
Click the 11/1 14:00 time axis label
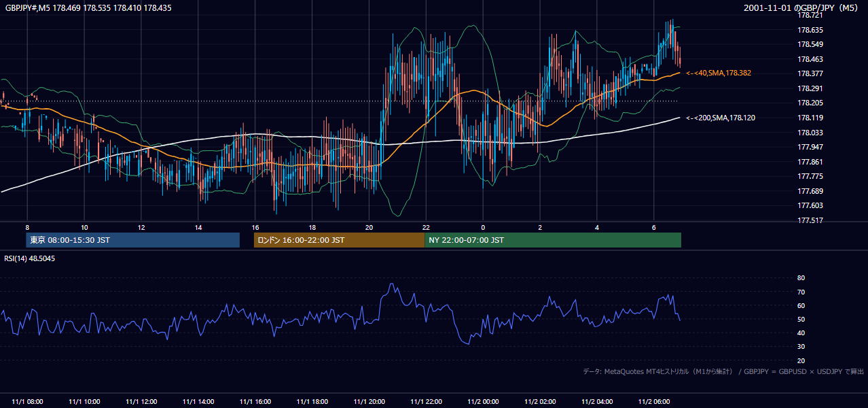(198, 402)
